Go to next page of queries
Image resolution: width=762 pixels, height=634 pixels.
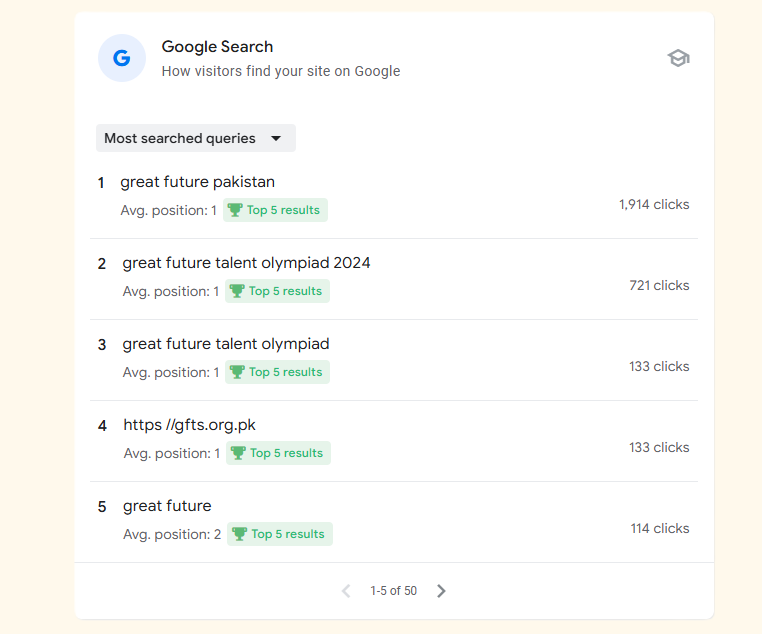point(441,591)
